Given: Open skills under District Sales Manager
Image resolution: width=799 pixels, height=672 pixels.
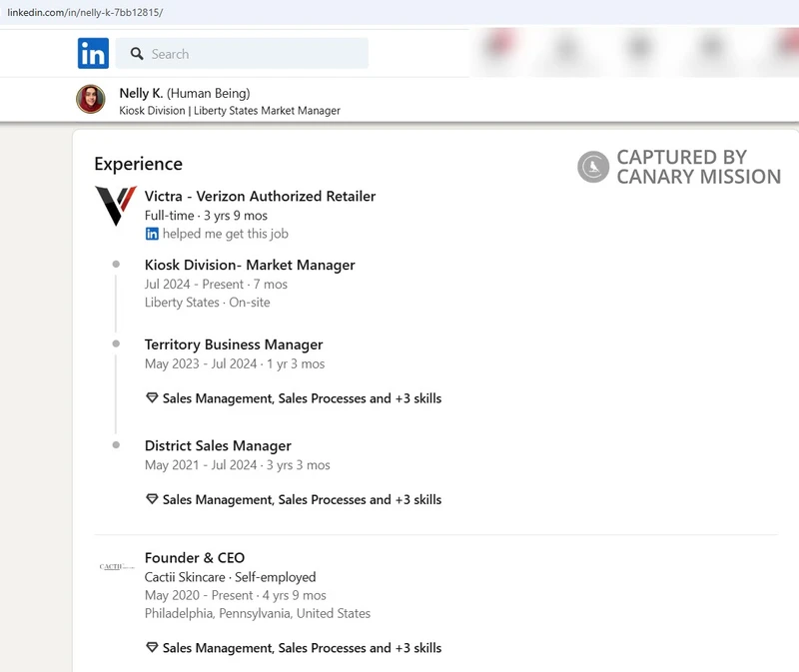Looking at the screenshot, I should 302,500.
